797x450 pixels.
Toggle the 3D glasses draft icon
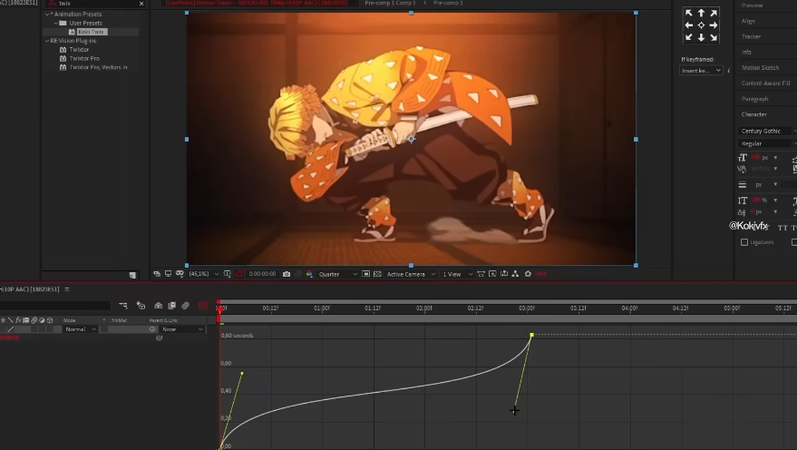(x=179, y=274)
